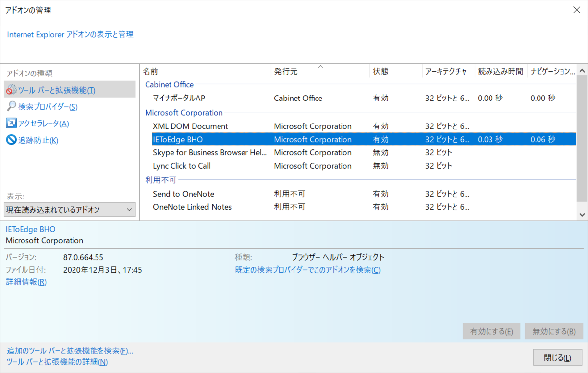The width and height of the screenshot is (588, 373).
Task: Click the Accelerators arrow icon
Action: tap(11, 123)
